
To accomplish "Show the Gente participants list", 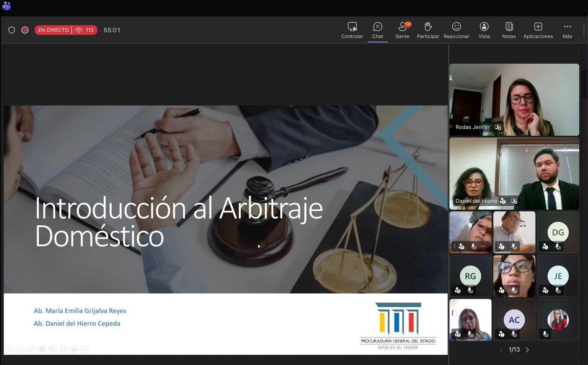I will coord(403,30).
